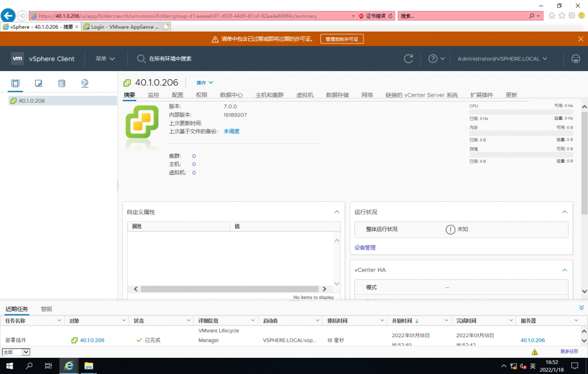Click the vm logo in header
Viewport: 588px width, 374px height.
click(17, 59)
